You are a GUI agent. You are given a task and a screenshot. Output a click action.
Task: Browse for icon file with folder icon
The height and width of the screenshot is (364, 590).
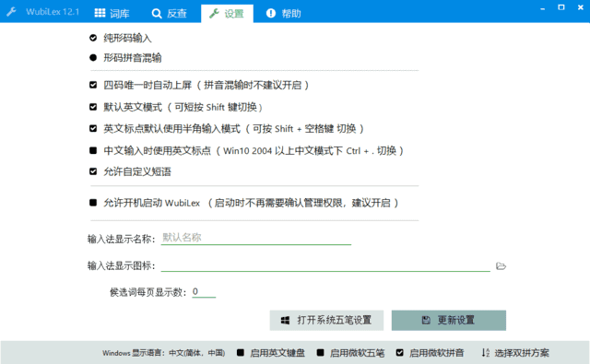(501, 265)
